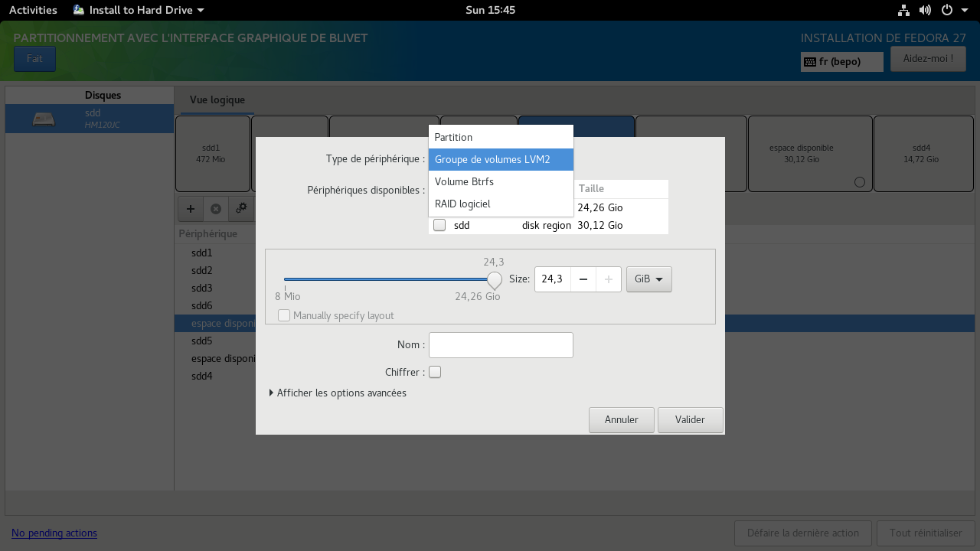
Task: Open the Install to Hard Drive app menu
Action: (x=139, y=10)
